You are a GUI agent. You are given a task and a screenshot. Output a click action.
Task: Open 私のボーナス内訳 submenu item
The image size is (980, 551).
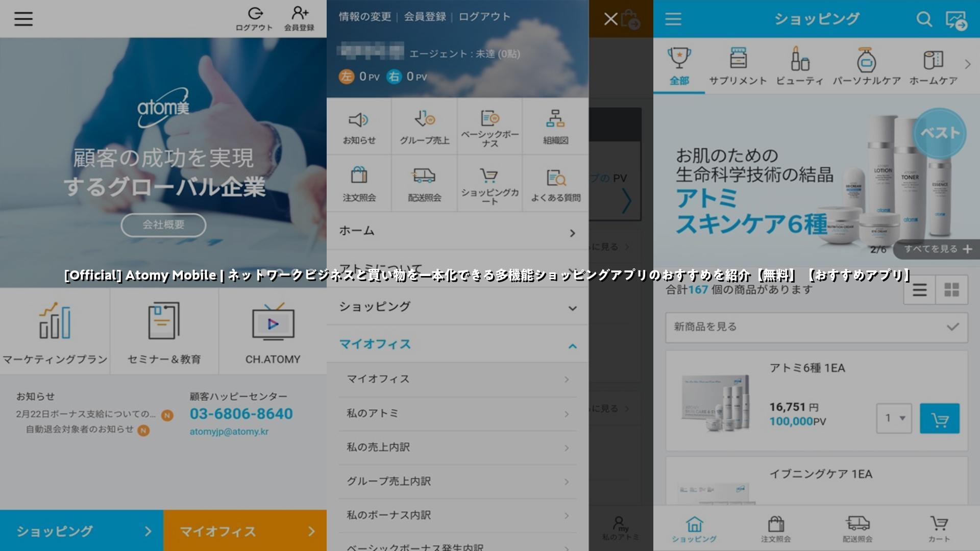pyautogui.click(x=457, y=515)
